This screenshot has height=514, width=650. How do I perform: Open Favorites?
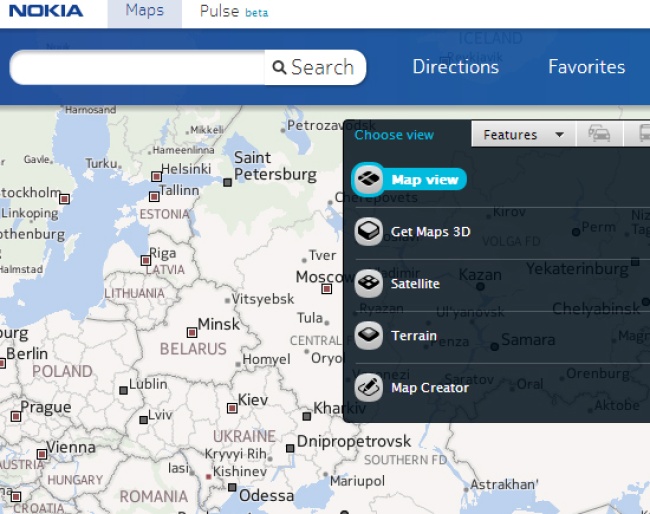coord(586,67)
